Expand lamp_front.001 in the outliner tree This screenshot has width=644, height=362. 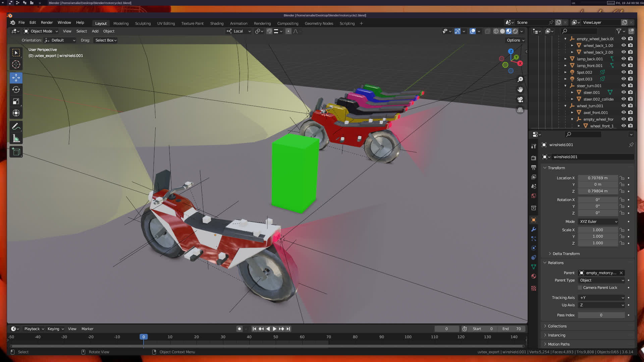point(566,66)
